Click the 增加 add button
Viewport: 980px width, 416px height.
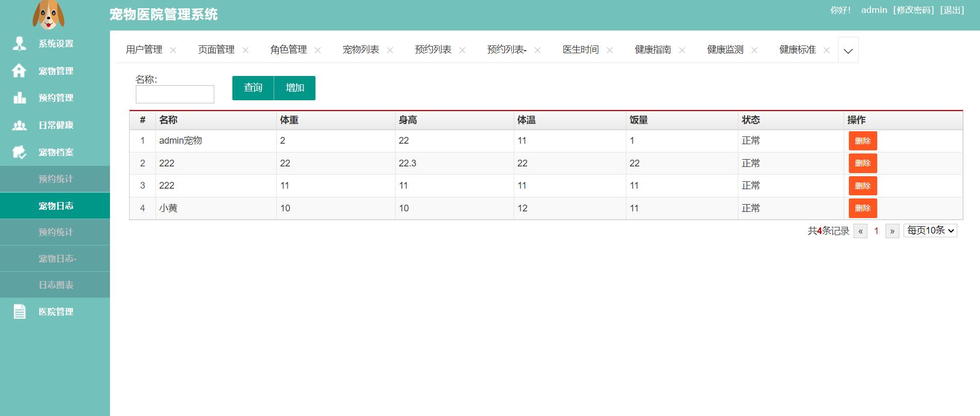pyautogui.click(x=295, y=88)
